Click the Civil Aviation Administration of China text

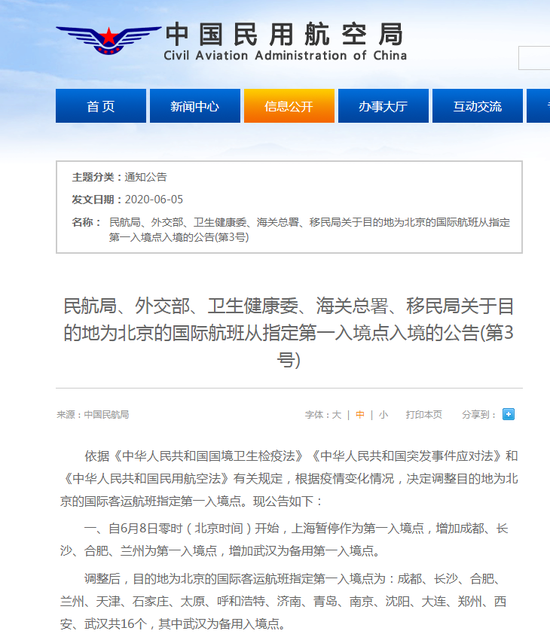click(285, 55)
